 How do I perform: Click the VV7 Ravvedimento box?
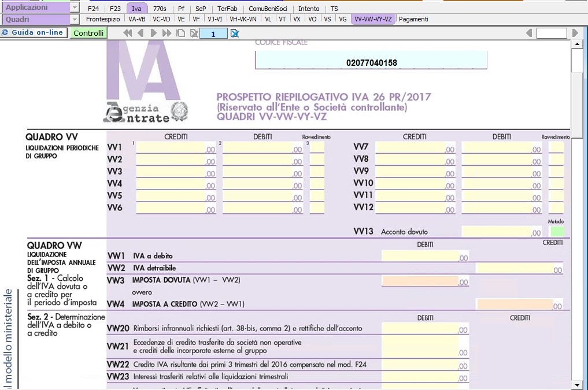tap(557, 147)
